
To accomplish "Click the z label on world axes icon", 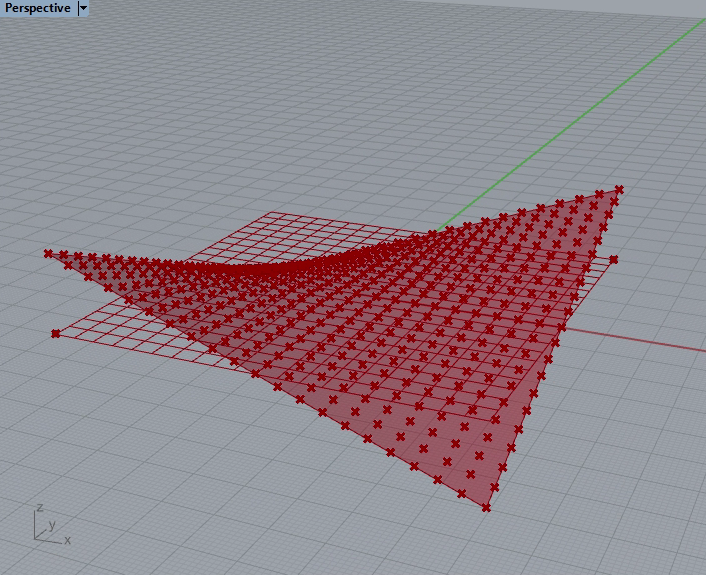I will tap(38, 507).
